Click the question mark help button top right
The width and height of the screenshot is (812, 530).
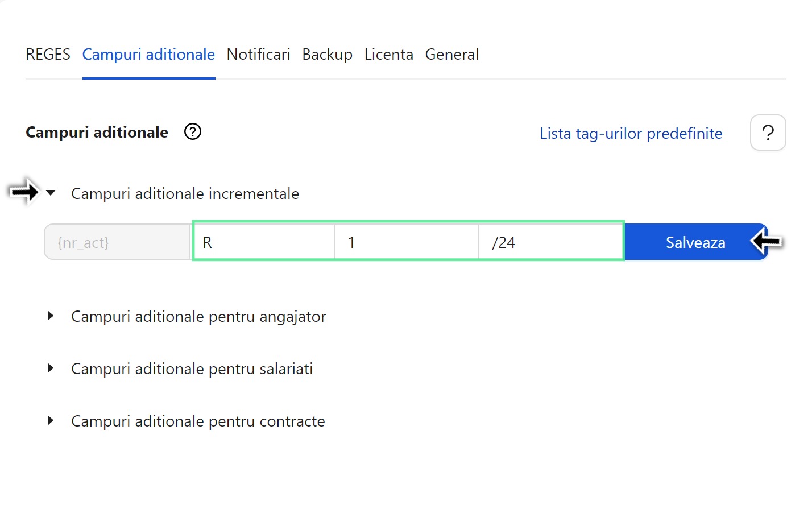coord(768,132)
